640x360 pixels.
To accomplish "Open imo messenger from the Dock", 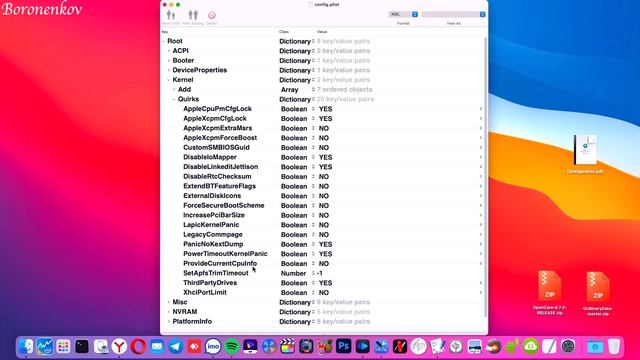I will 213,347.
